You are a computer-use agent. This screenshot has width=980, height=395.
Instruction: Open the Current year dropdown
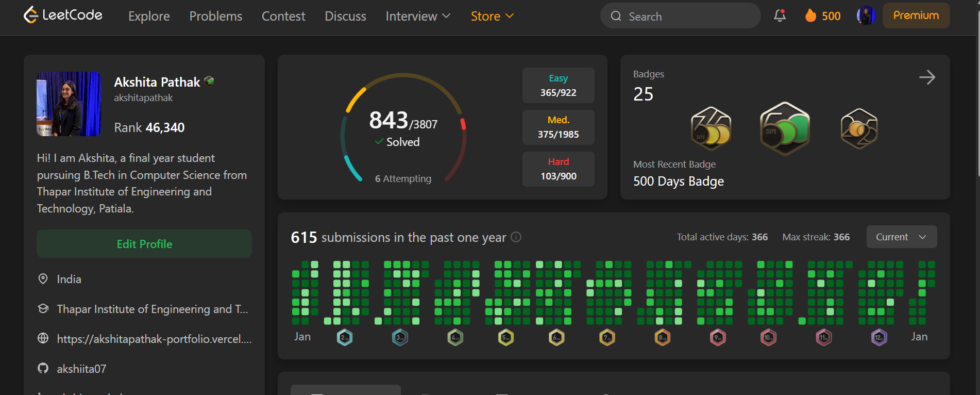click(901, 237)
